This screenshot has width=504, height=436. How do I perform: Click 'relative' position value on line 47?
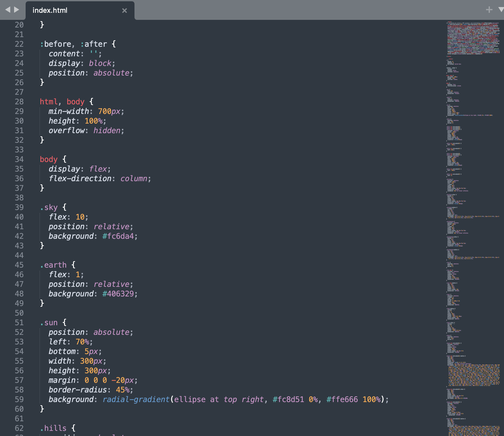coord(111,284)
